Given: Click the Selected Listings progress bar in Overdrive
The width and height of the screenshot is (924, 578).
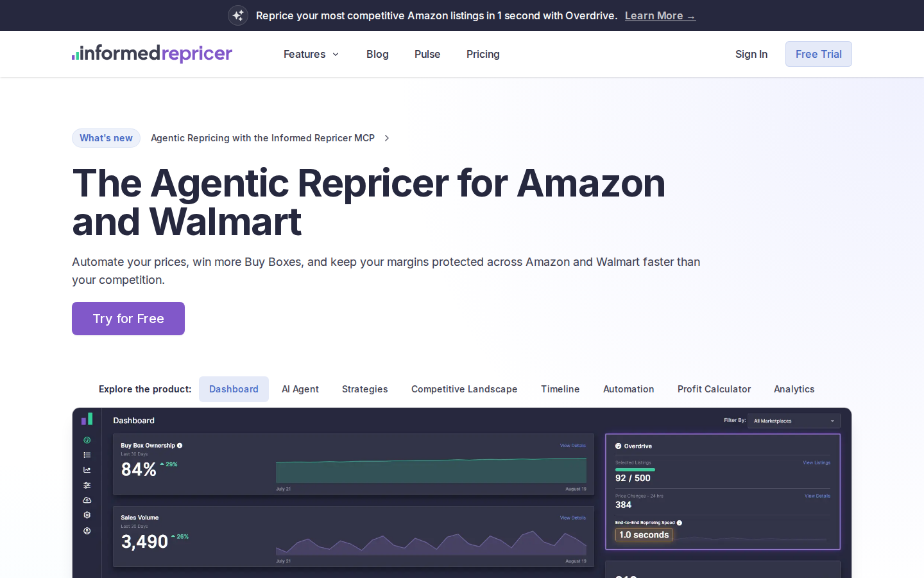Looking at the screenshot, I should pyautogui.click(x=635, y=469).
